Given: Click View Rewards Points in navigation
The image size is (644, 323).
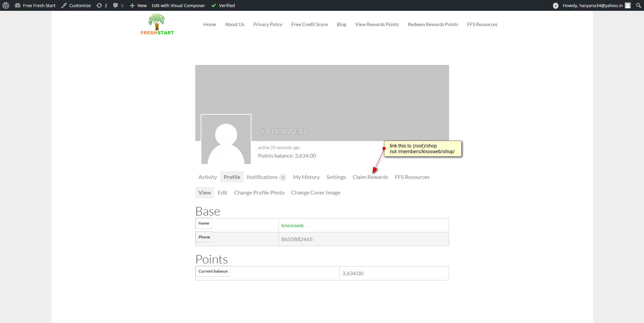Looking at the screenshot, I should pyautogui.click(x=377, y=24).
